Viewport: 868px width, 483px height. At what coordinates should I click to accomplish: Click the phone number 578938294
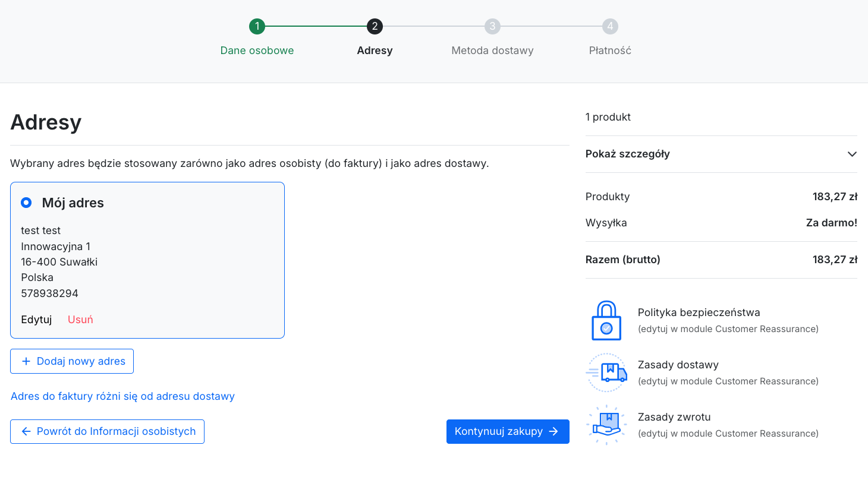49,293
